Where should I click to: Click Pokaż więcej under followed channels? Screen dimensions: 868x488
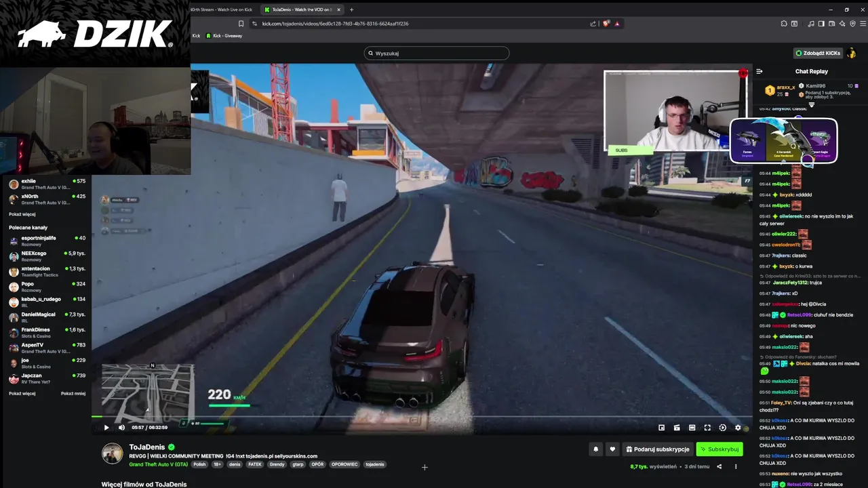22,214
